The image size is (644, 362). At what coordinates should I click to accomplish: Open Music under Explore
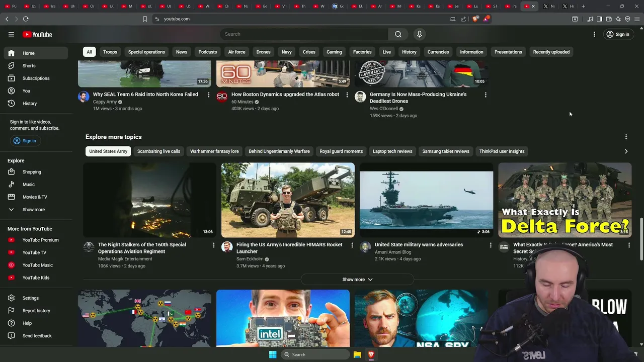point(36,185)
